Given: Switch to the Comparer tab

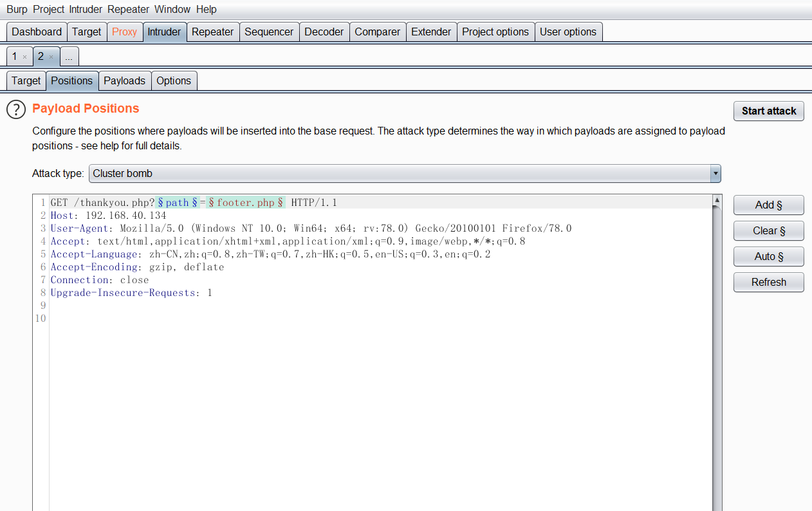Looking at the screenshot, I should tap(377, 32).
